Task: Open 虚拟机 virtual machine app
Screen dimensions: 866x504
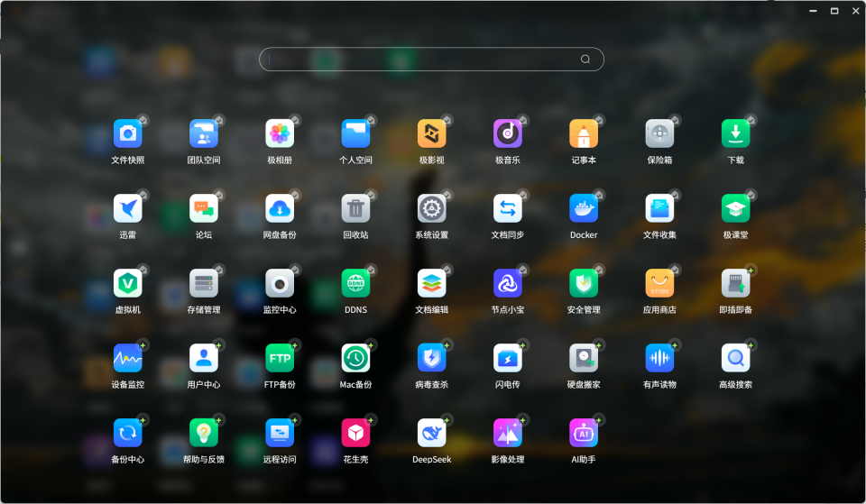Action: [127, 284]
